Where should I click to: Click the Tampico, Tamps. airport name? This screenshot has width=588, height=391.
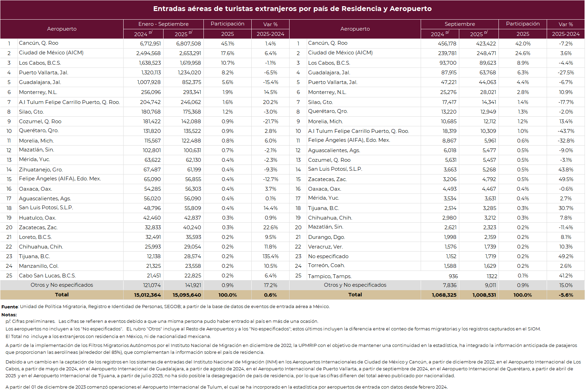pyautogui.click(x=329, y=276)
